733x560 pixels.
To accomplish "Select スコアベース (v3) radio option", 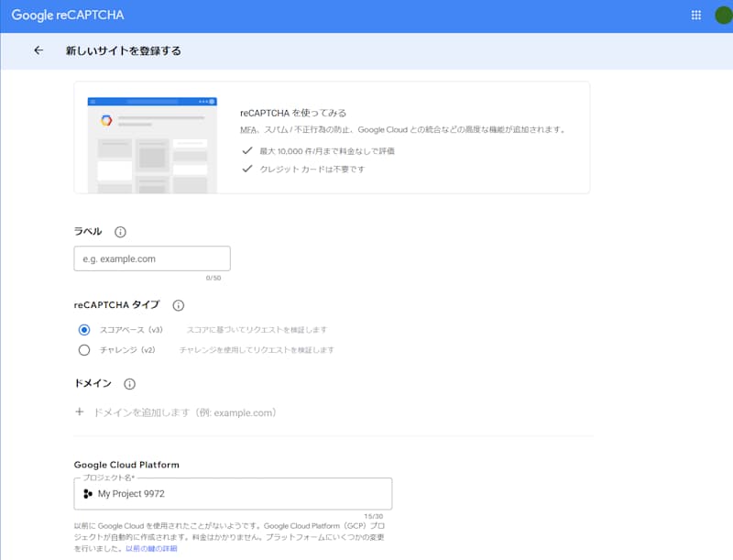I will point(84,330).
